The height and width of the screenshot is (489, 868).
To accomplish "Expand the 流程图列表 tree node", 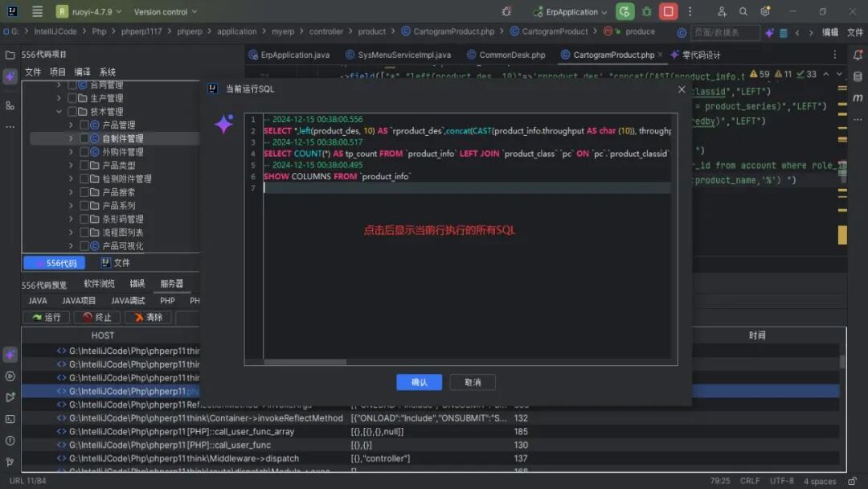I will (71, 232).
